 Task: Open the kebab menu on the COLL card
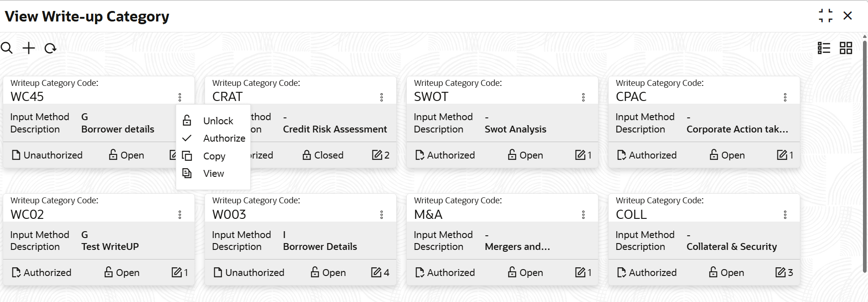pyautogui.click(x=785, y=214)
